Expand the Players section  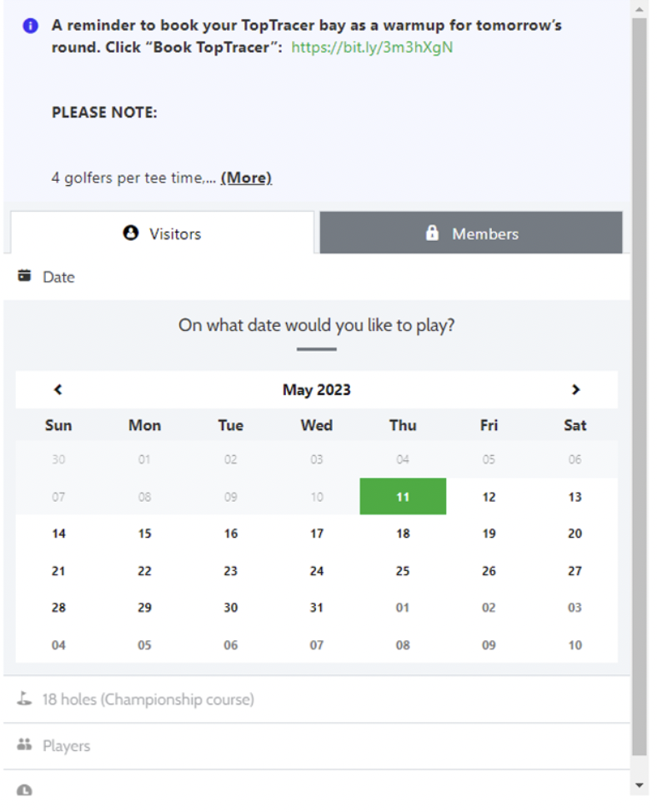click(317, 745)
